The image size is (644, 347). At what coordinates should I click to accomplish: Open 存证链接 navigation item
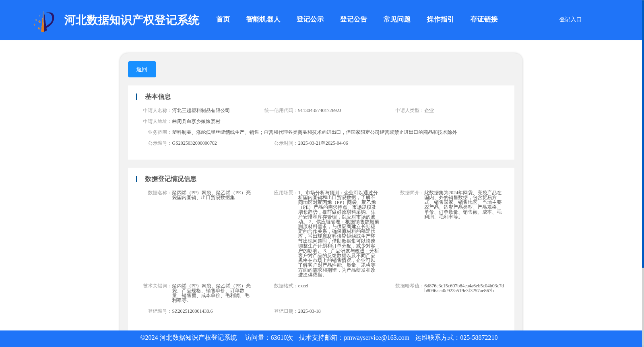(x=484, y=19)
